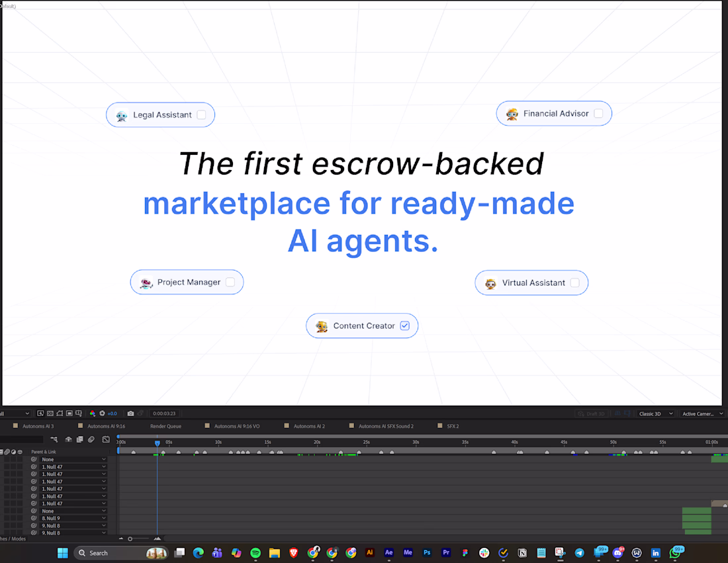
Task: Toggle the Hide Shy Layers icon
Action: (x=68, y=439)
